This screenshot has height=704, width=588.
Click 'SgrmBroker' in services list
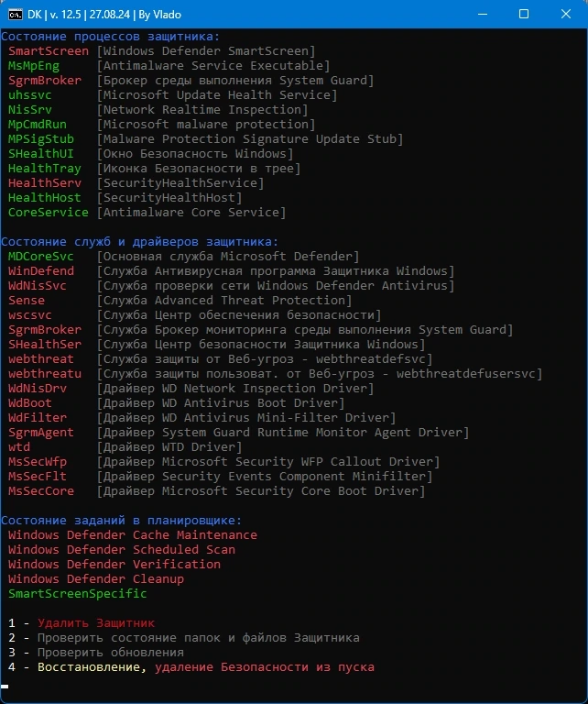[45, 330]
